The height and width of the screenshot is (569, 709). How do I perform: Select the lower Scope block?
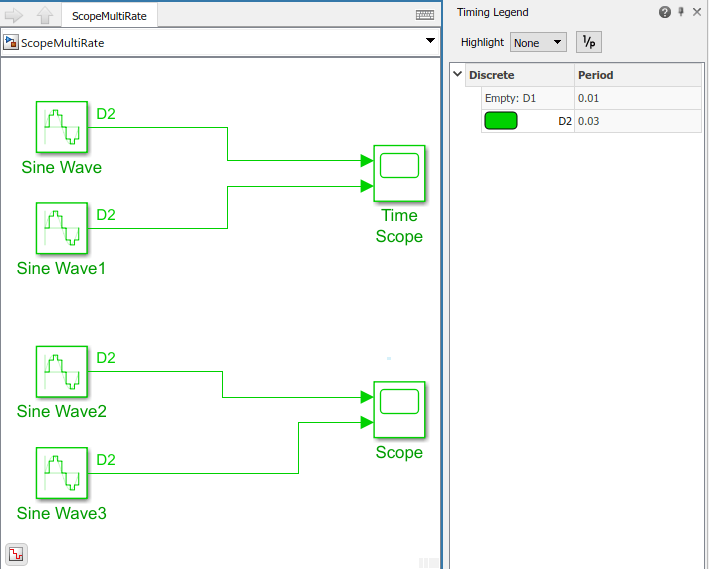(399, 410)
